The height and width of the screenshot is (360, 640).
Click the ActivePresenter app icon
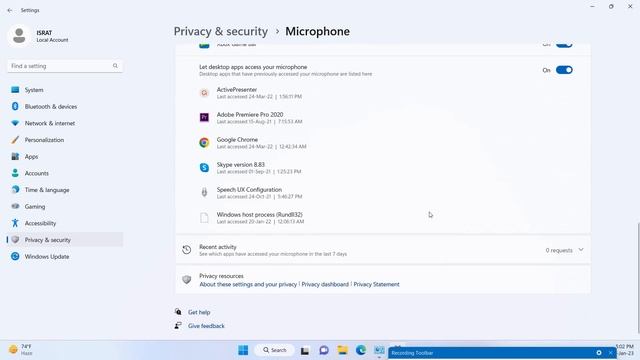pyautogui.click(x=204, y=93)
